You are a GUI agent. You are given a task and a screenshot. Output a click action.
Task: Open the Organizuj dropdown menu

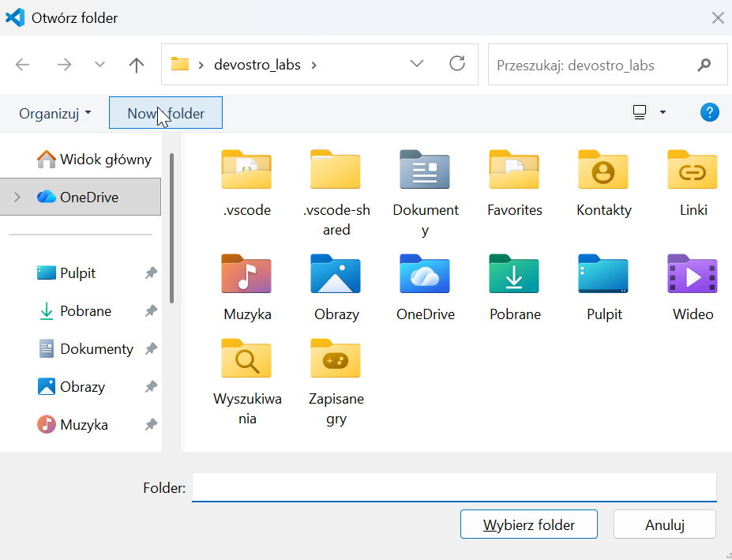point(55,113)
